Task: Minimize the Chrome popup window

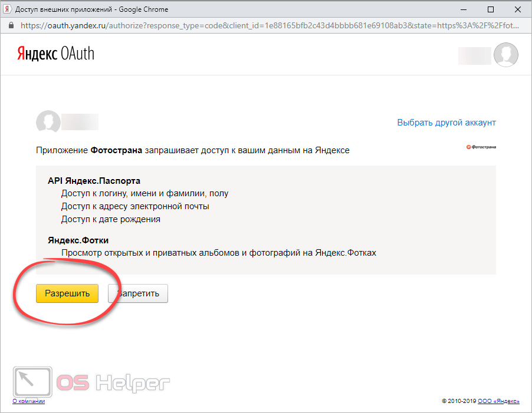Action: click(464, 9)
